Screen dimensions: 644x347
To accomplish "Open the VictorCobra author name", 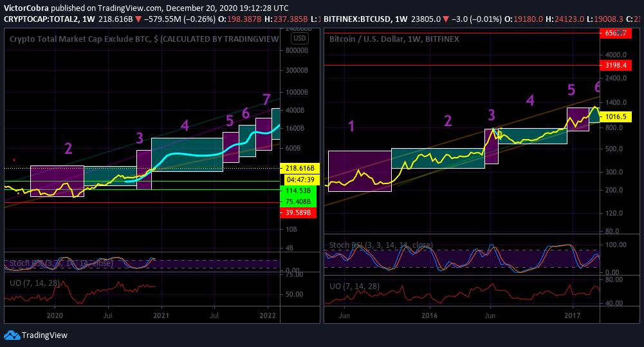I will (x=26, y=8).
